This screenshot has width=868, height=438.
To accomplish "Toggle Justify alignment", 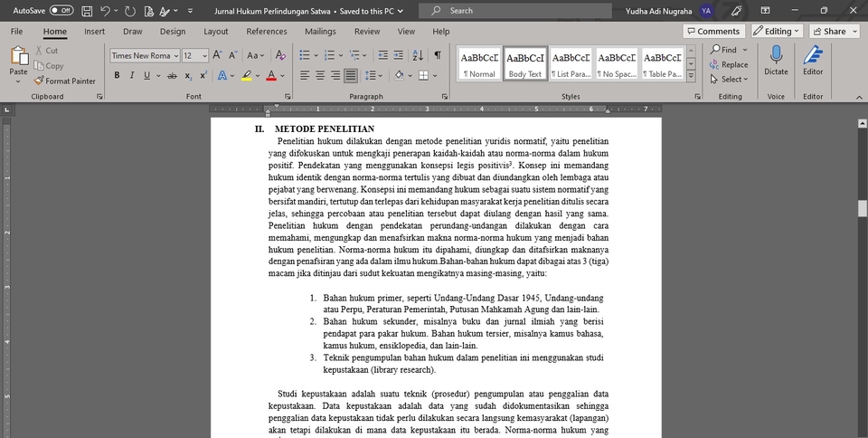I will point(351,76).
